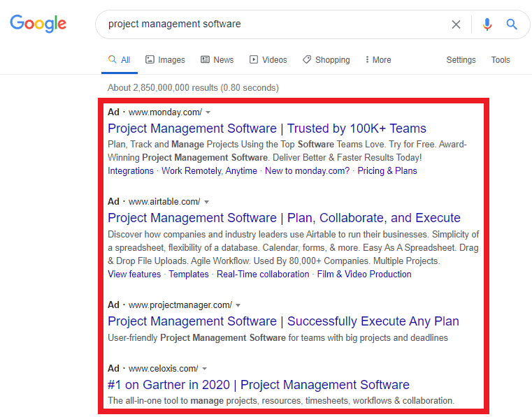Follow the Templates sitelink

189,275
